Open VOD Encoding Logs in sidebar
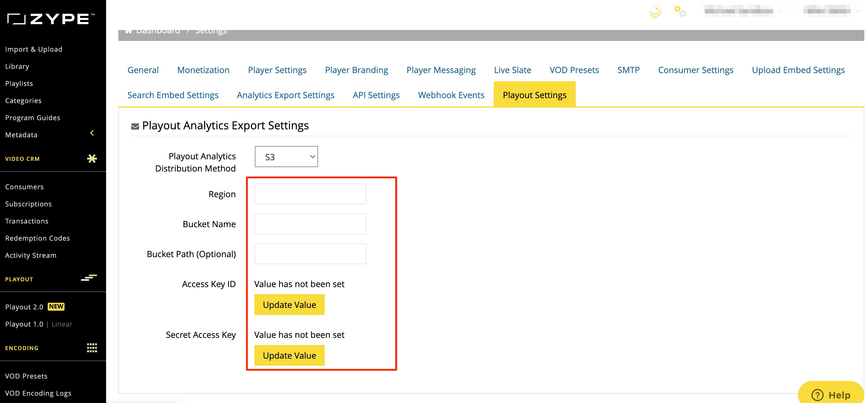 [38, 393]
